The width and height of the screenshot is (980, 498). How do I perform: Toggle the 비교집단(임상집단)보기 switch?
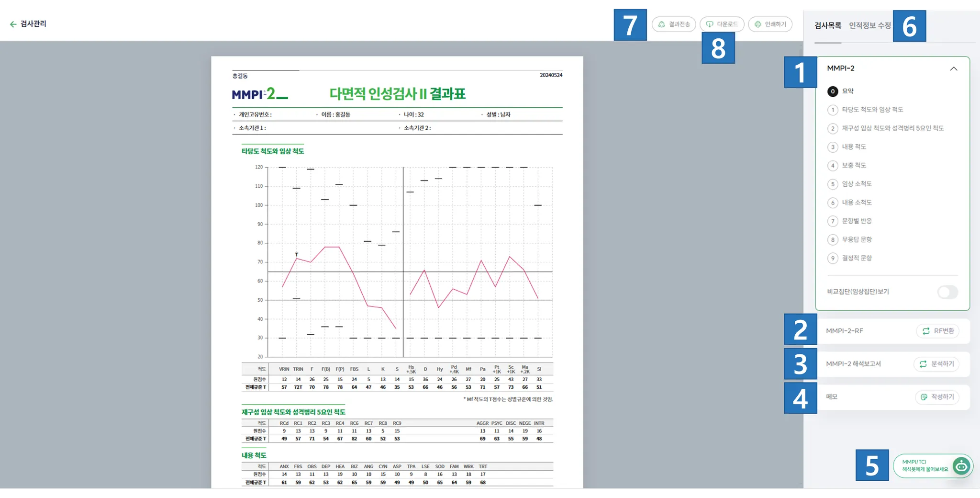[x=947, y=292]
